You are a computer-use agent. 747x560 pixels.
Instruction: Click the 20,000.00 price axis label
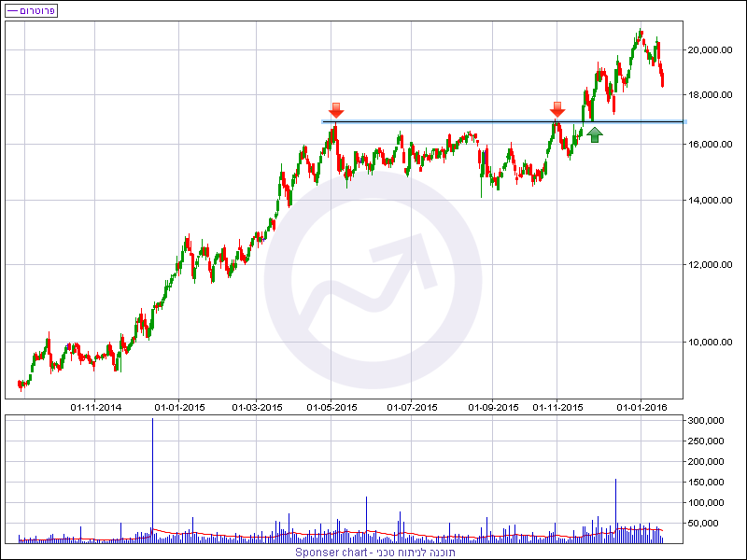(x=710, y=50)
